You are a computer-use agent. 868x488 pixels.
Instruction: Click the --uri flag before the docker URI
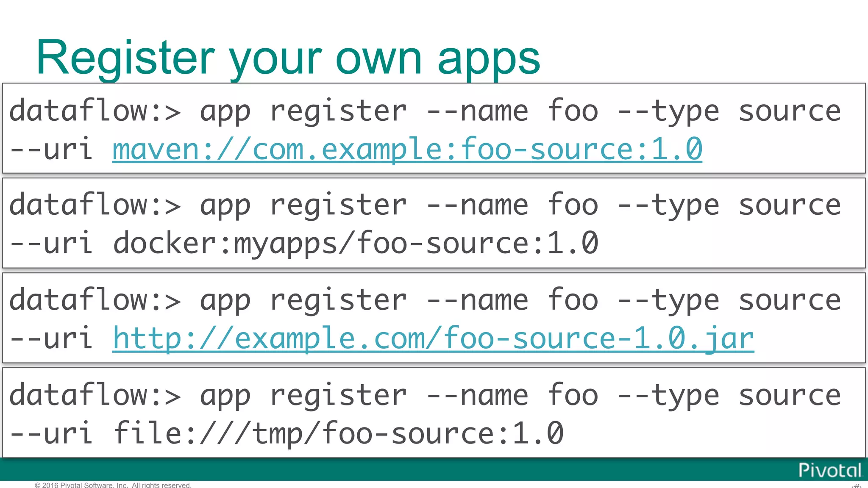pos(51,244)
